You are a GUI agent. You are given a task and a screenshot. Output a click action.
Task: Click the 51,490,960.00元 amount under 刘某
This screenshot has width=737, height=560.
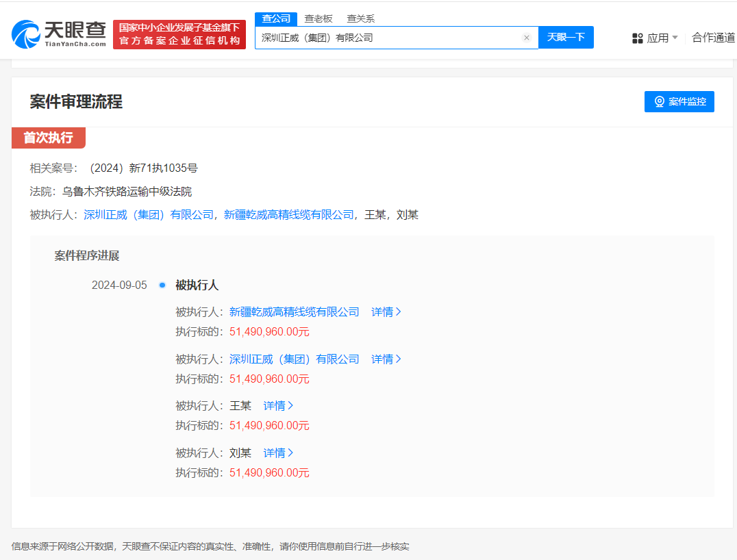(269, 472)
